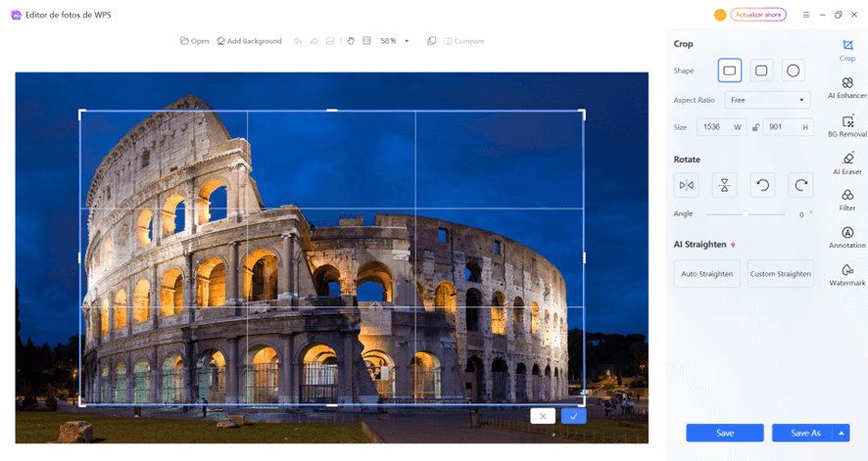Click the right-center crop edge handle
The width and height of the screenshot is (868, 461).
[x=585, y=257]
